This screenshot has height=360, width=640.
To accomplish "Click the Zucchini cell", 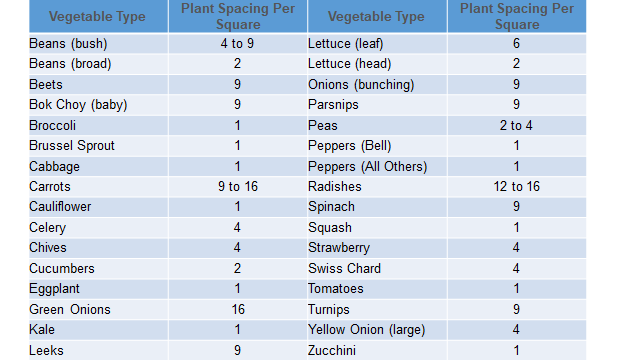I will pyautogui.click(x=332, y=350).
